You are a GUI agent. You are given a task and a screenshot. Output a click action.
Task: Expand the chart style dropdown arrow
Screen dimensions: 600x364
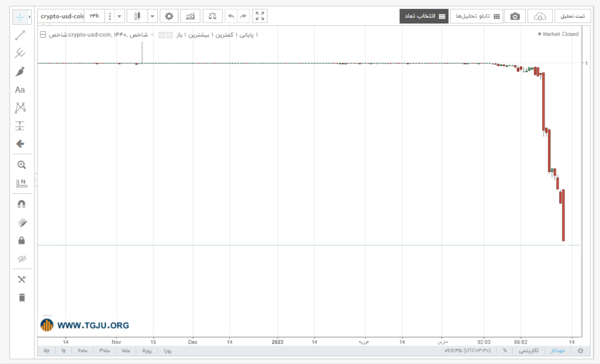pos(152,16)
